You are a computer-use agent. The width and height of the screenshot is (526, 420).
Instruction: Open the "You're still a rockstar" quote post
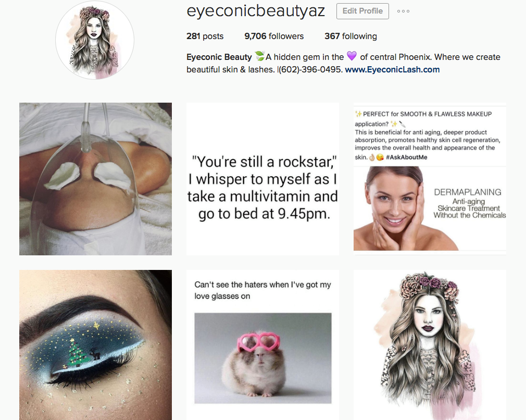(x=262, y=179)
